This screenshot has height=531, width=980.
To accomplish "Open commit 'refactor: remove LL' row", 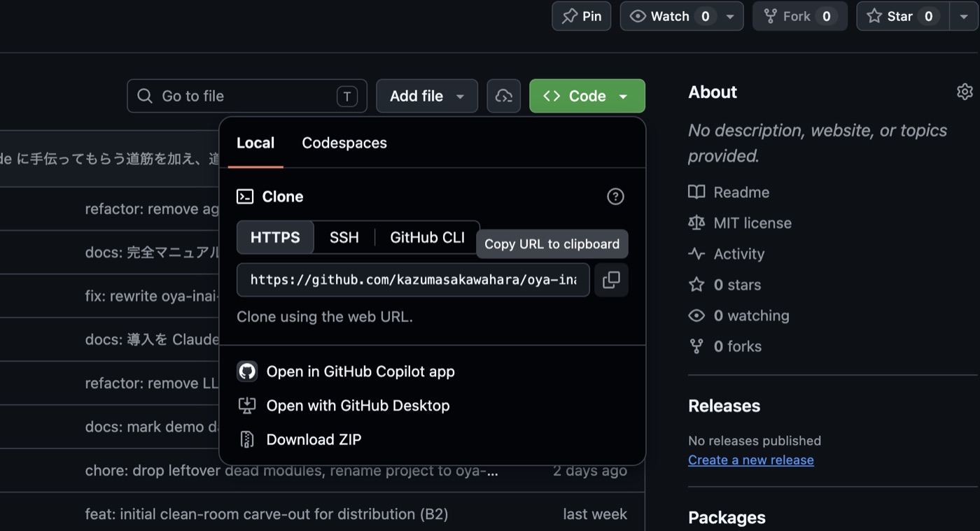I will point(152,383).
